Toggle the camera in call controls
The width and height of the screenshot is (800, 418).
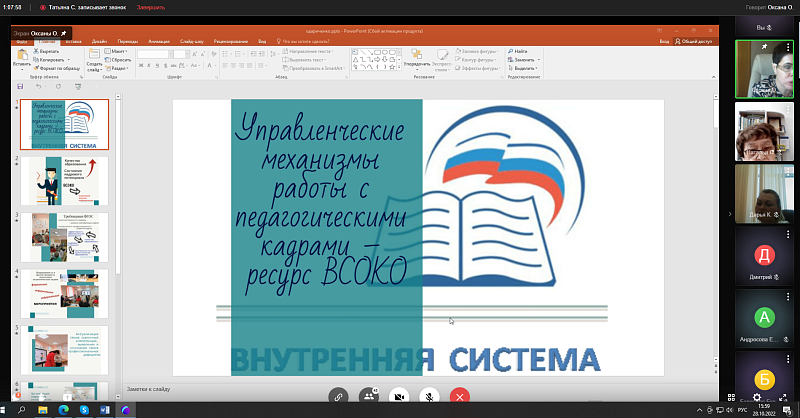[399, 396]
